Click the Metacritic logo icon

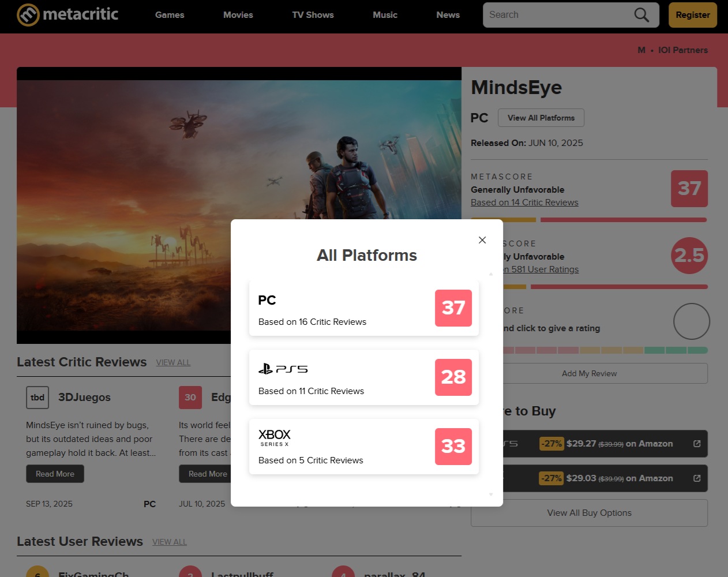point(28,15)
